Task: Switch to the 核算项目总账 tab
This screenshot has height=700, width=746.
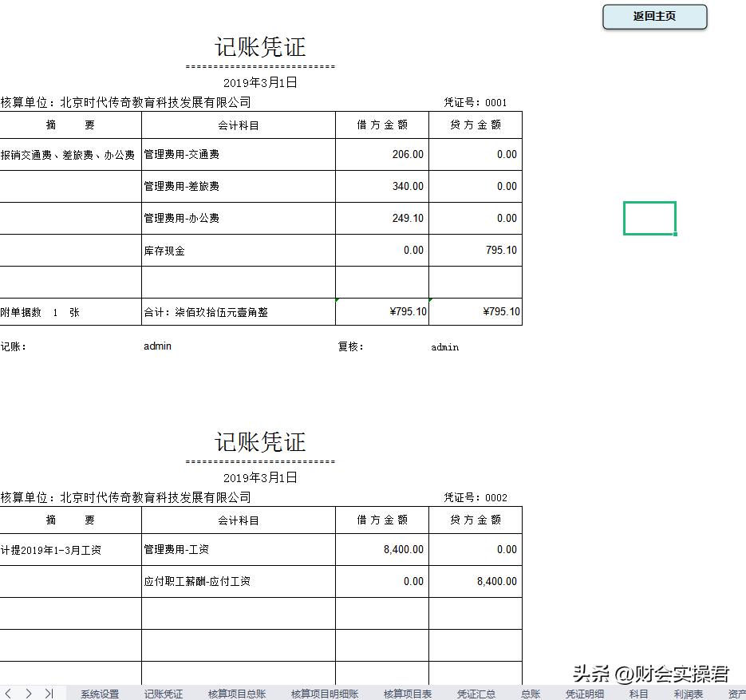Action: coord(235,694)
